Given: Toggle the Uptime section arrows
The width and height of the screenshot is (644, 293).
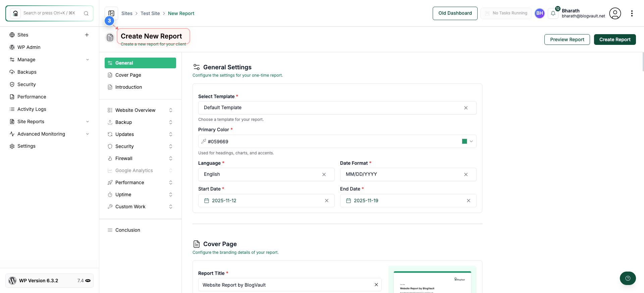Looking at the screenshot, I should click(171, 195).
